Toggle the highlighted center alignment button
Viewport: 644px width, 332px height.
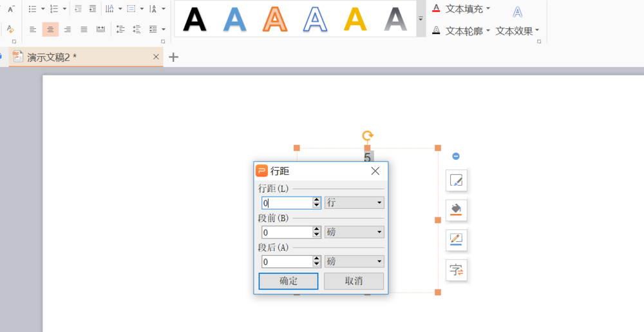(x=50, y=29)
